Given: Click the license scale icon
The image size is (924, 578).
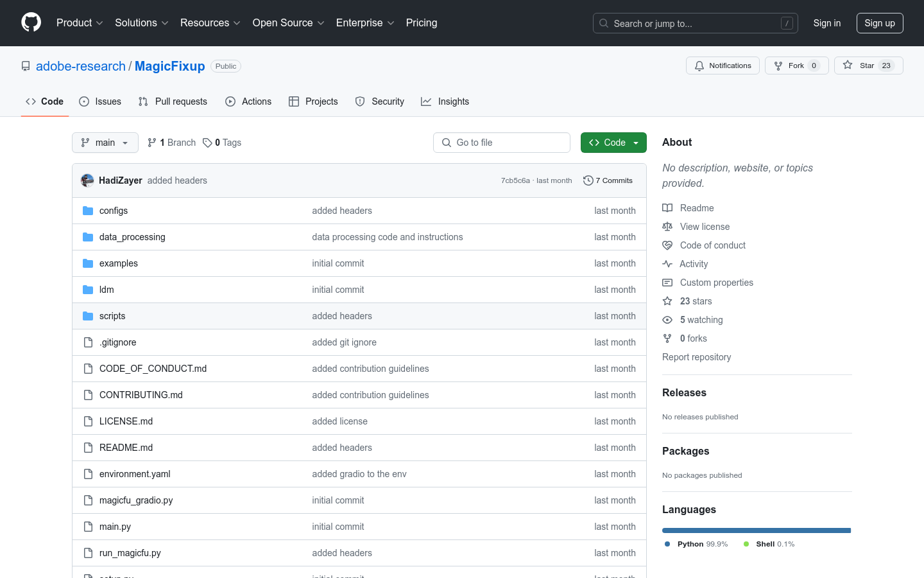Looking at the screenshot, I should (667, 227).
